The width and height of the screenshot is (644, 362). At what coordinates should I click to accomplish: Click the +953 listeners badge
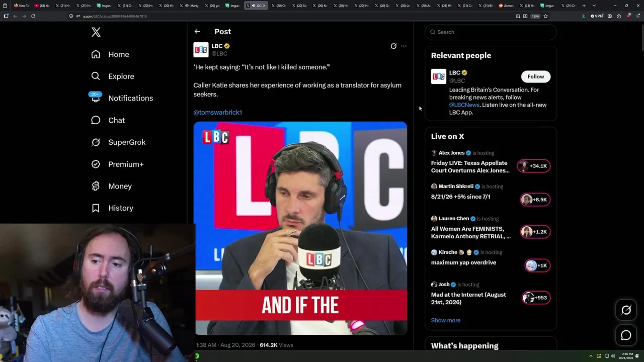536,298
